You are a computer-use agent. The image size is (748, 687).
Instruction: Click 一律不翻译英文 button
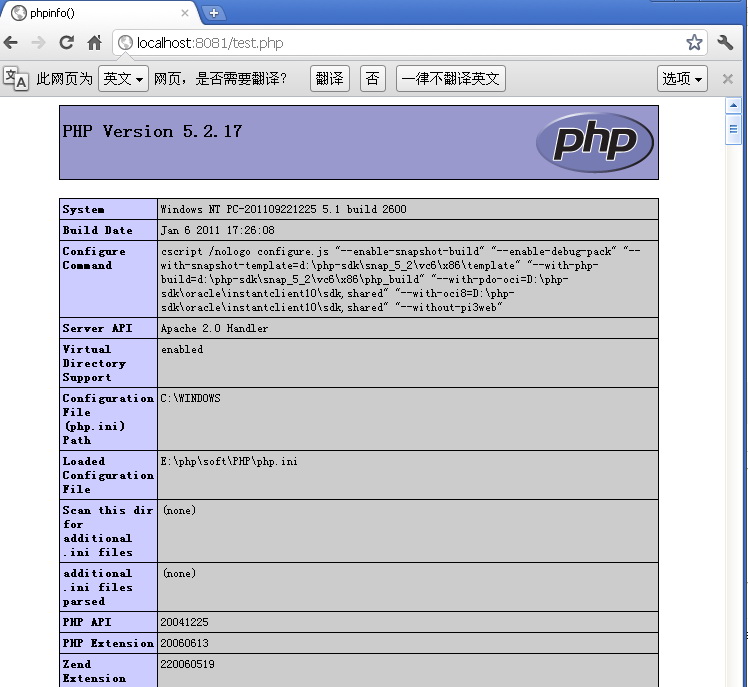pos(450,78)
